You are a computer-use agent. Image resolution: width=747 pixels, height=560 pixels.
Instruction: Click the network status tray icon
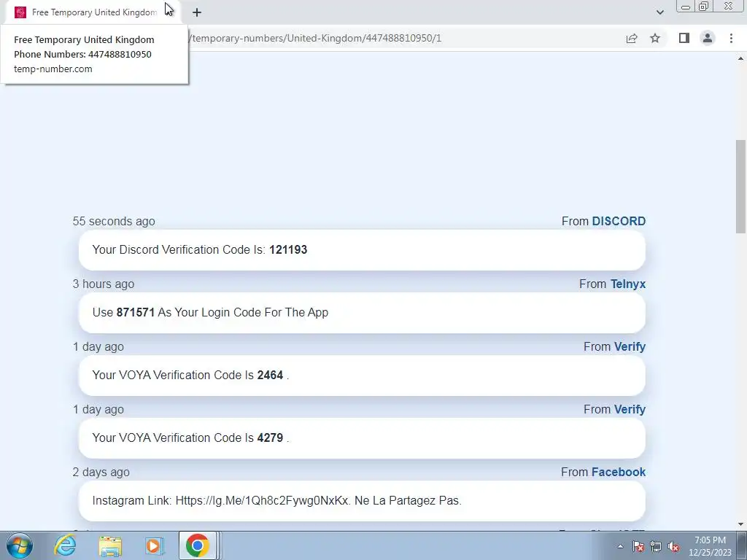click(x=656, y=547)
